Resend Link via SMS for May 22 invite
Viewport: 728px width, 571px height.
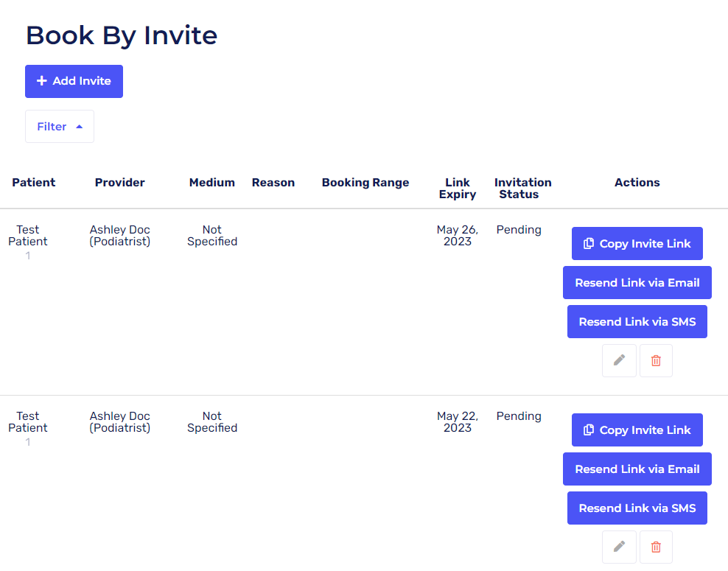637,508
